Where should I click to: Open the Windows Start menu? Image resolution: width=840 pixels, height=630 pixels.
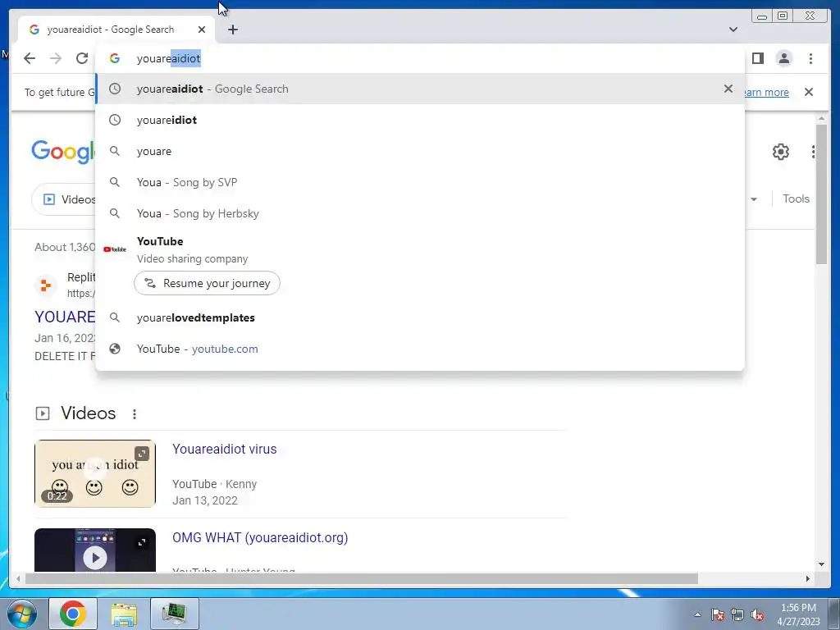pyautogui.click(x=21, y=614)
